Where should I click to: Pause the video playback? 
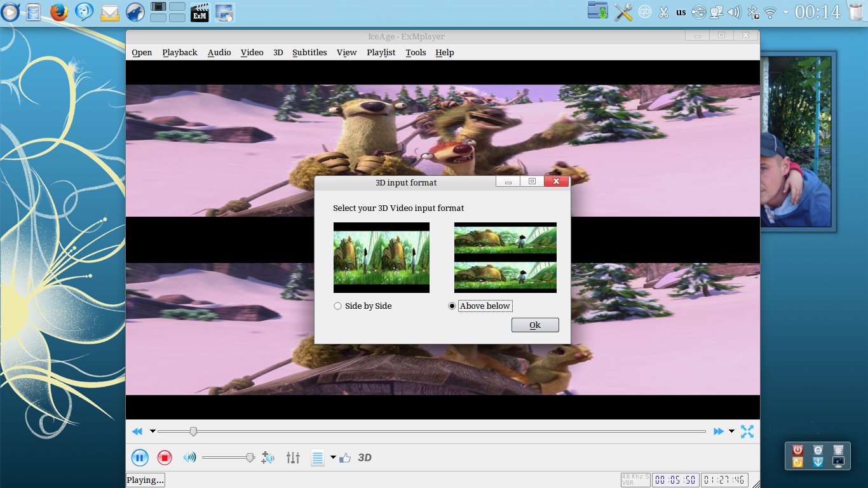tap(140, 457)
